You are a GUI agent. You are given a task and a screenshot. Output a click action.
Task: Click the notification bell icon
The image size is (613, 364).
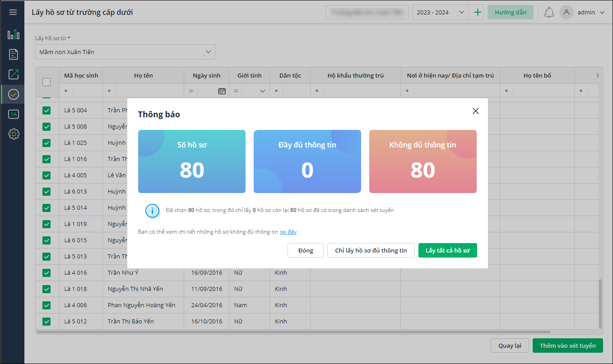[x=549, y=12]
